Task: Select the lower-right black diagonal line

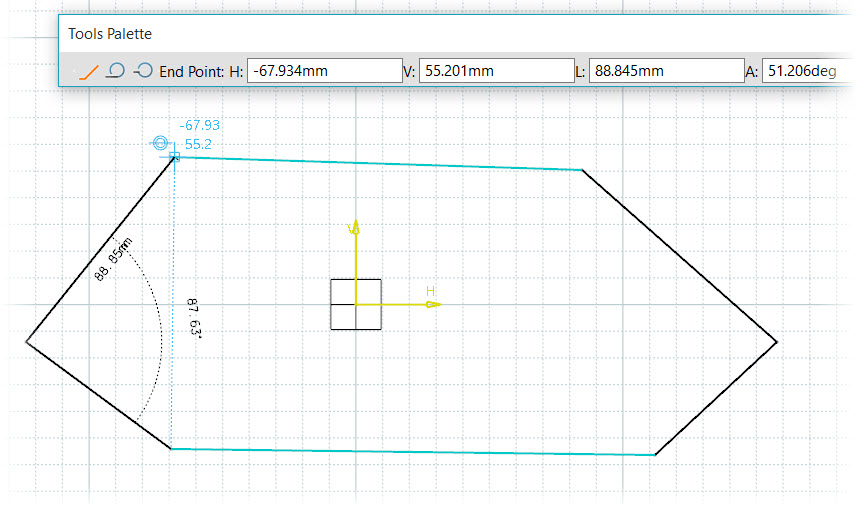Action: 715,398
